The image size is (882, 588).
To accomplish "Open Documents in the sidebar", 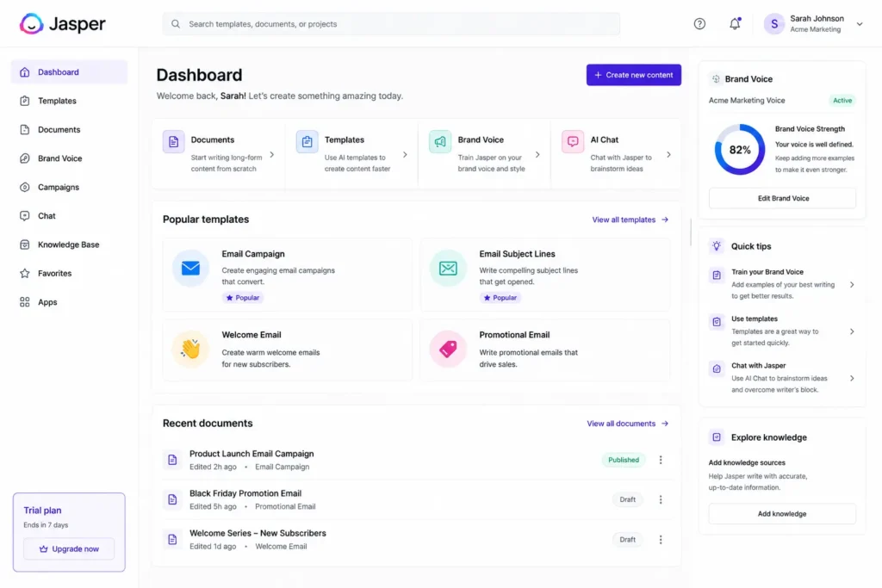I will (69, 129).
